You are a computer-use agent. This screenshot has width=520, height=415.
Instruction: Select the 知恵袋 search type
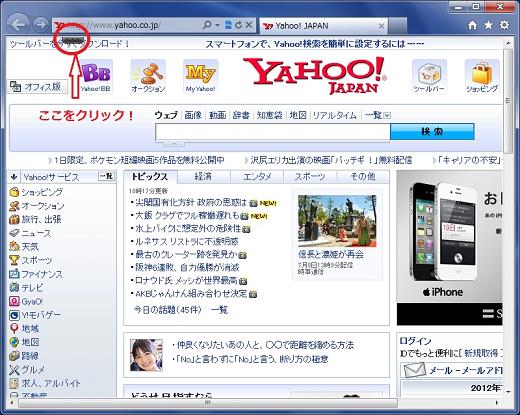click(269, 115)
